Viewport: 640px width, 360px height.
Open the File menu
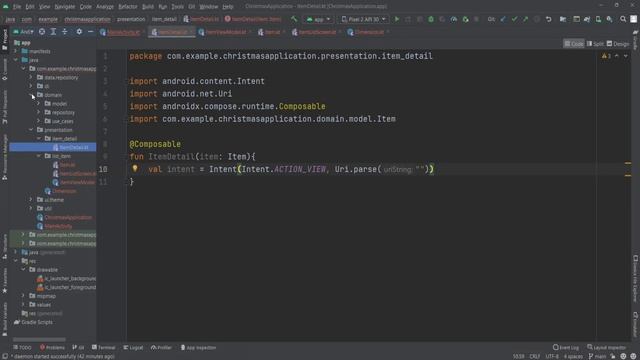(17, 7)
